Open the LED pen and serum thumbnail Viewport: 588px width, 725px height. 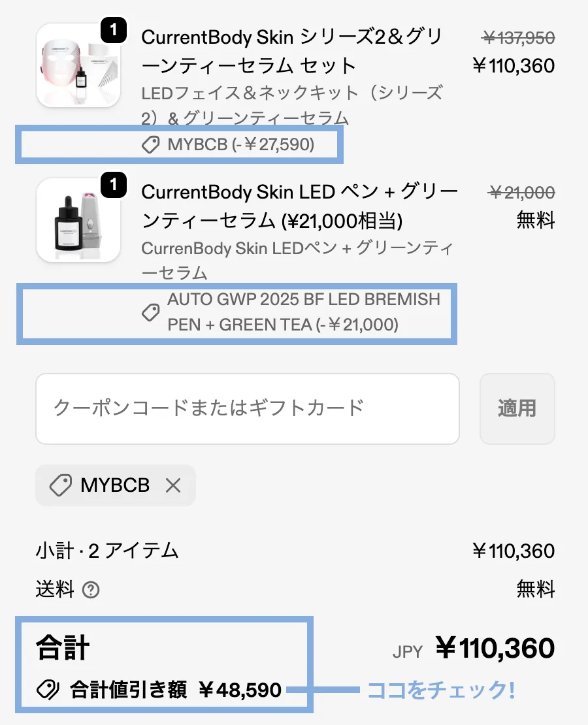pyautogui.click(x=78, y=221)
